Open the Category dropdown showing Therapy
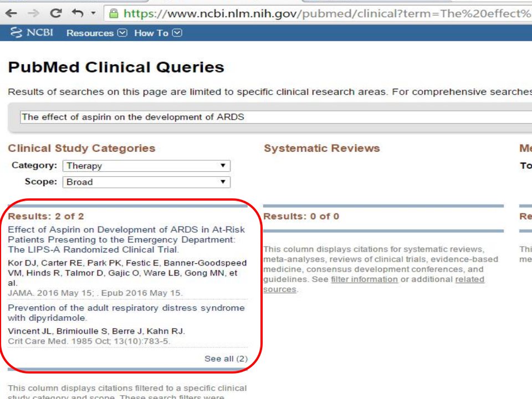This screenshot has width=532, height=399. (x=146, y=166)
